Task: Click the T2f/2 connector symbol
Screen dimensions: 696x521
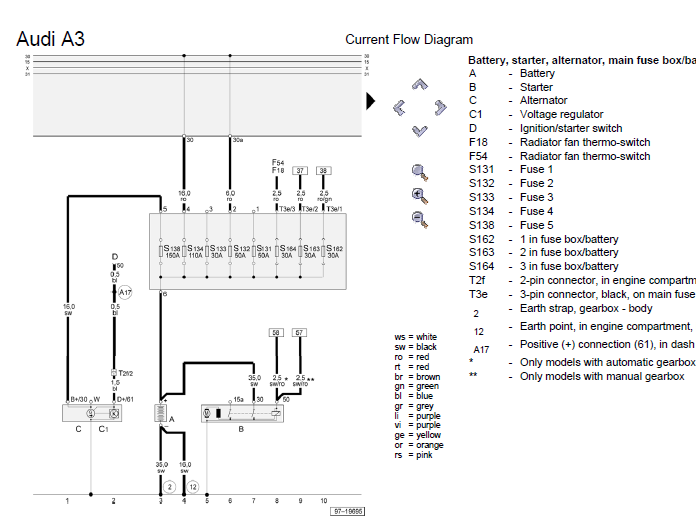Action: 114,373
